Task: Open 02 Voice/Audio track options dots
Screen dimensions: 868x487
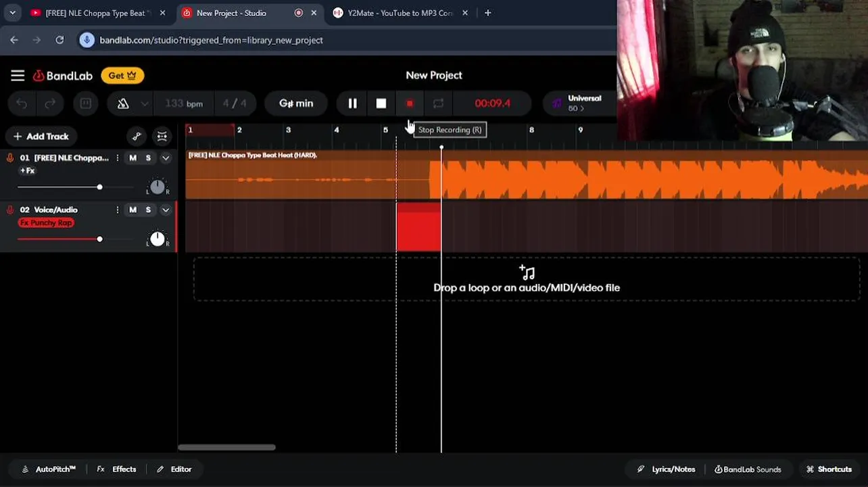Action: coord(117,210)
